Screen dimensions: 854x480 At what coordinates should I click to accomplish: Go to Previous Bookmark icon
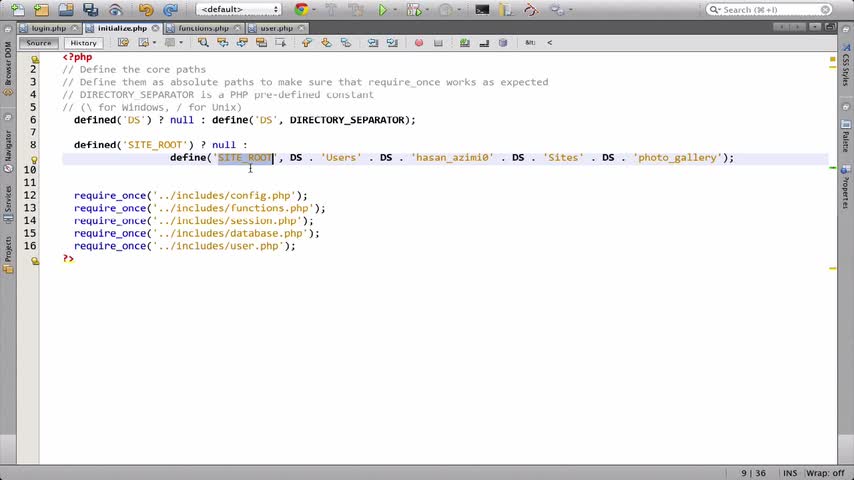click(307, 42)
